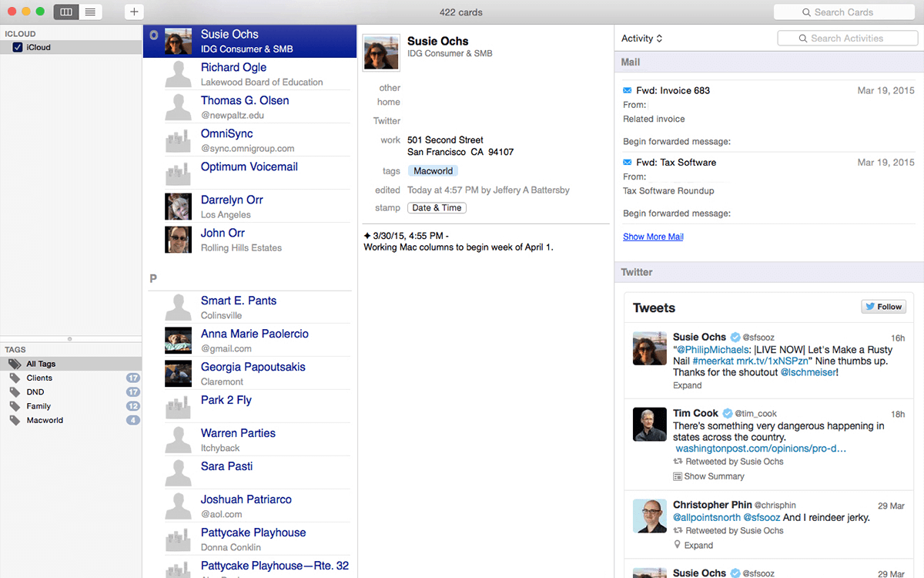Click the Date & Time stamp button
This screenshot has height=578, width=924.
point(437,208)
